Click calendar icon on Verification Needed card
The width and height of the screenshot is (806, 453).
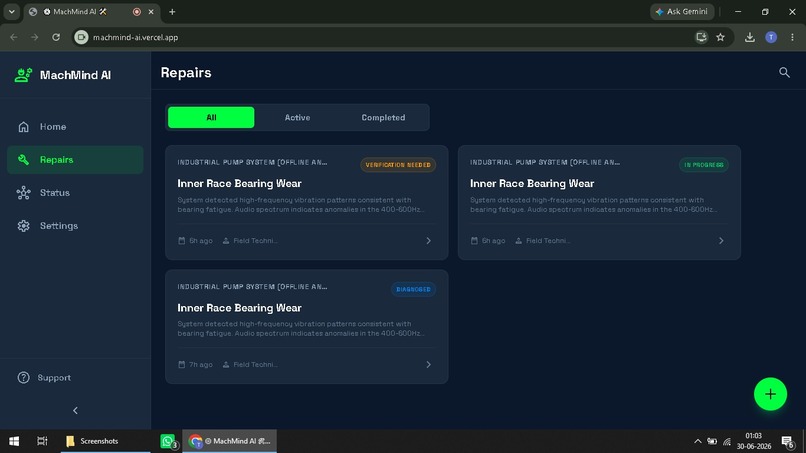click(181, 241)
